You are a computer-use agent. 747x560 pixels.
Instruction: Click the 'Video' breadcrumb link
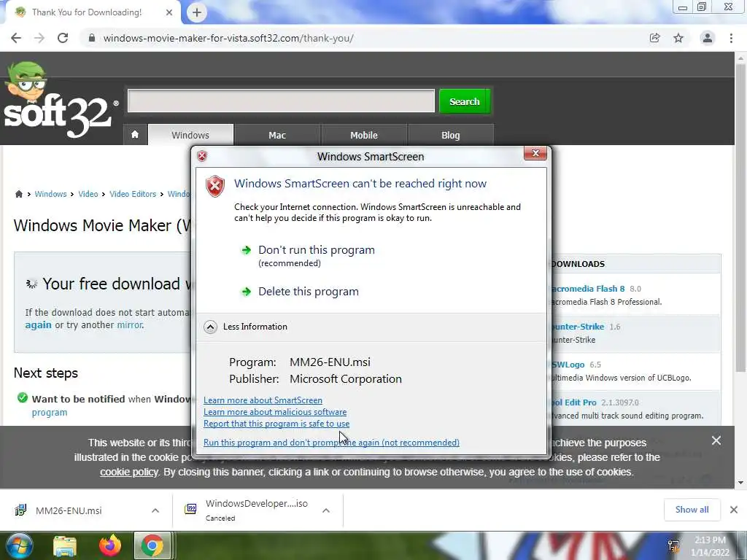pos(88,194)
